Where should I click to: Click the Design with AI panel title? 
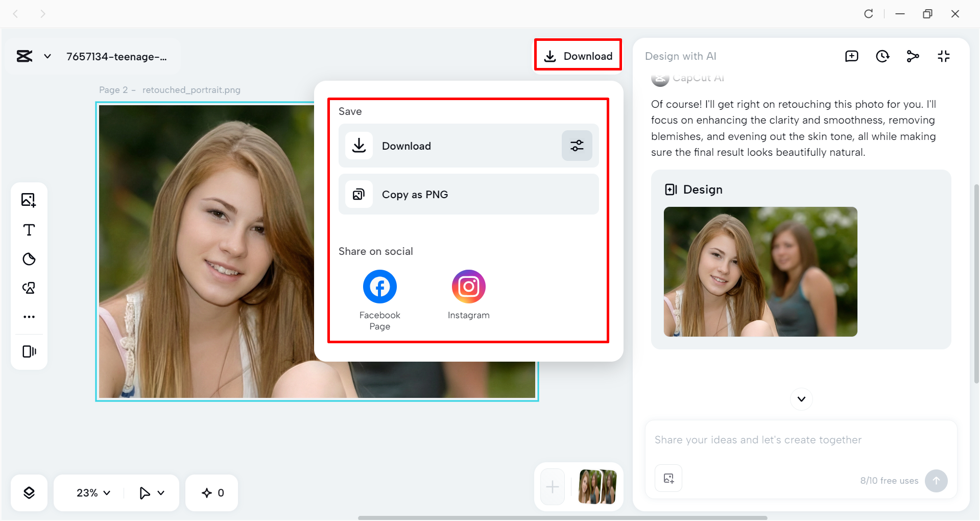pos(680,56)
